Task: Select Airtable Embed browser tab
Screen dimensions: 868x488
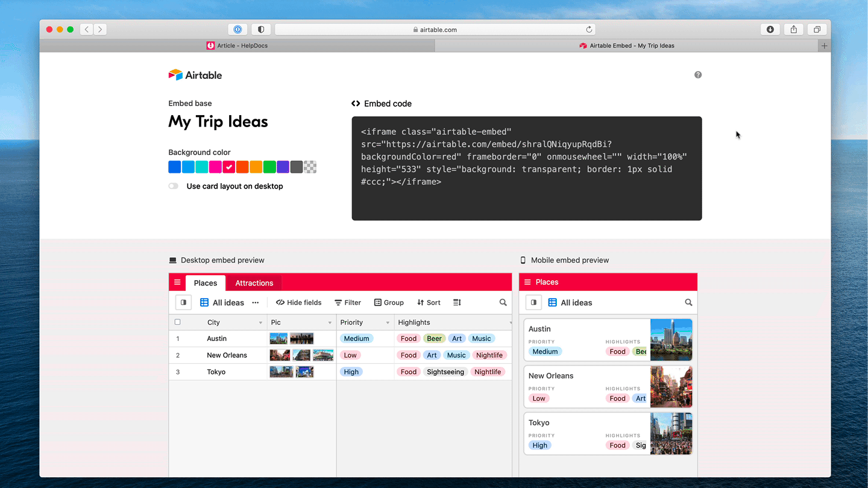Action: point(626,46)
